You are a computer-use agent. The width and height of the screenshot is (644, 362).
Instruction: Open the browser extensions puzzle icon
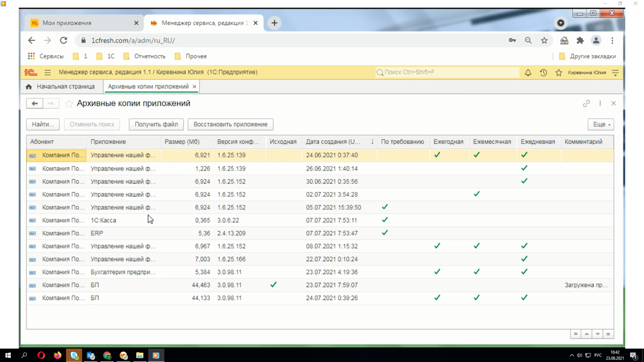[x=580, y=40]
